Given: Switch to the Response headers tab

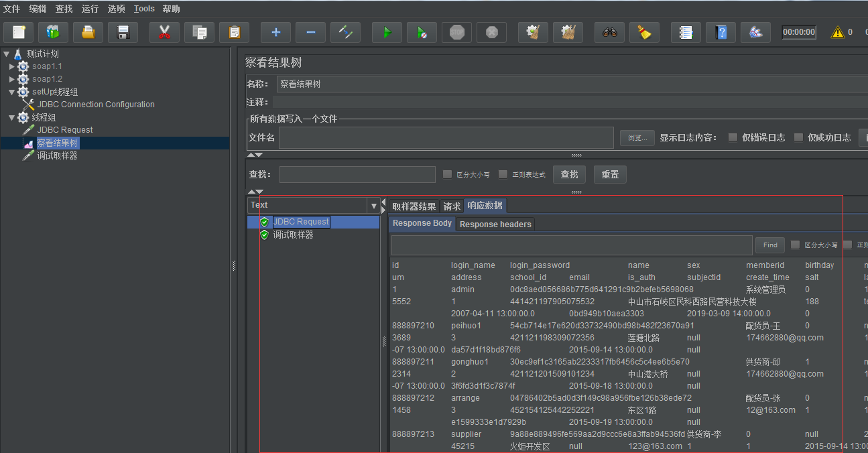Looking at the screenshot, I should click(x=495, y=224).
